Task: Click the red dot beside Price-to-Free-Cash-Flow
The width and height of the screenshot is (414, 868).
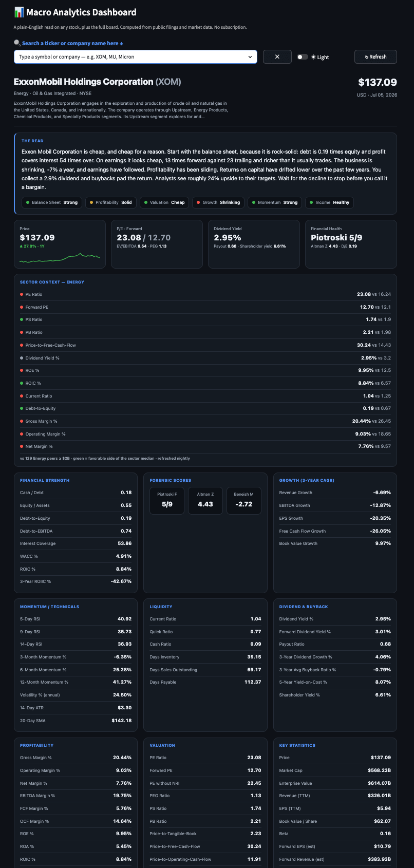Action: pyautogui.click(x=22, y=345)
